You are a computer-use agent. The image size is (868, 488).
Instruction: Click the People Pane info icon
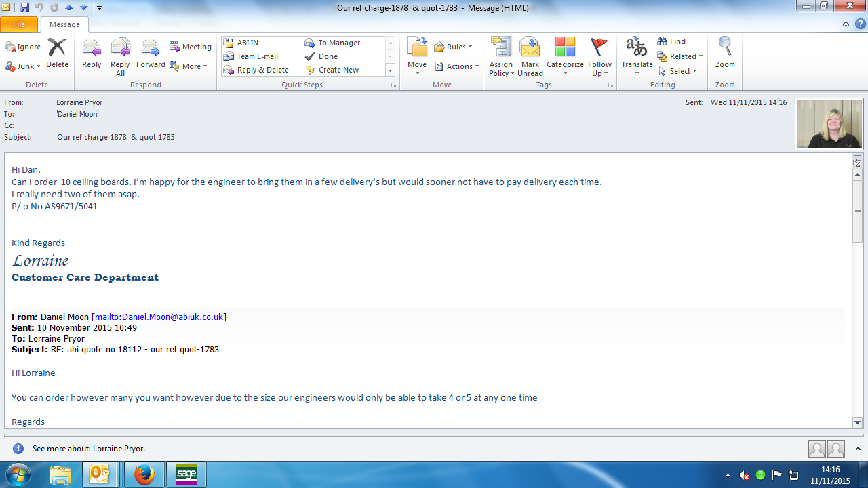pos(18,449)
